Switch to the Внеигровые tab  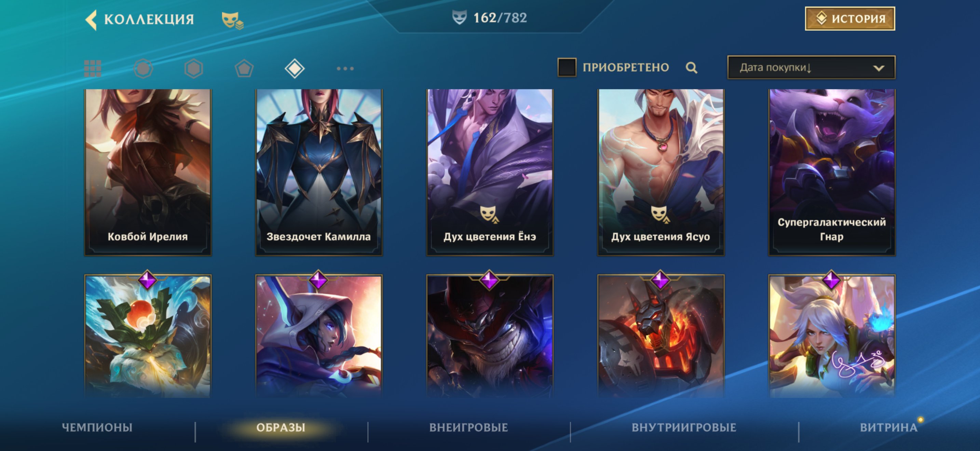pos(469,427)
